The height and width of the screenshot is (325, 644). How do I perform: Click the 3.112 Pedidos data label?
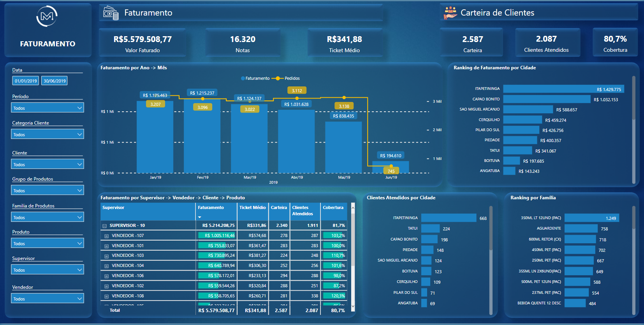[x=297, y=91]
